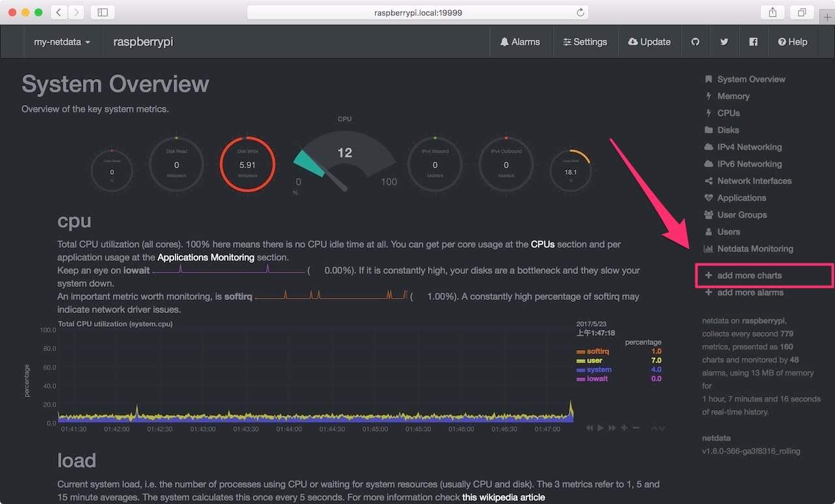This screenshot has width=835, height=504.
Task: Click the address bar raspberrypi.local:19999
Action: (x=417, y=12)
